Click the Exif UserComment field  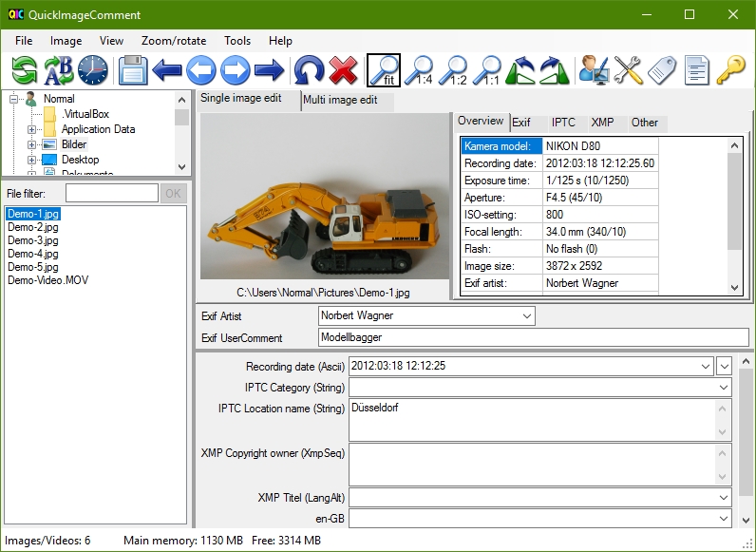click(x=534, y=337)
